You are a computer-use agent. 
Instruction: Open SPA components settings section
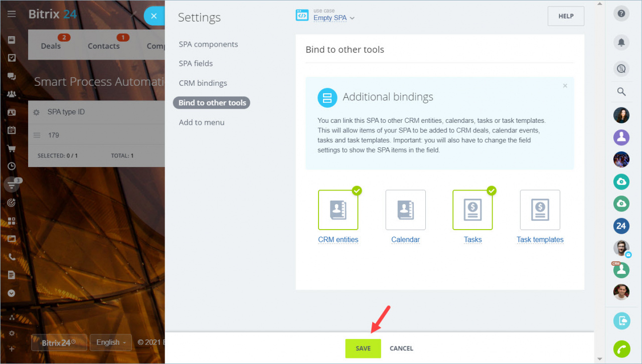pyautogui.click(x=208, y=44)
